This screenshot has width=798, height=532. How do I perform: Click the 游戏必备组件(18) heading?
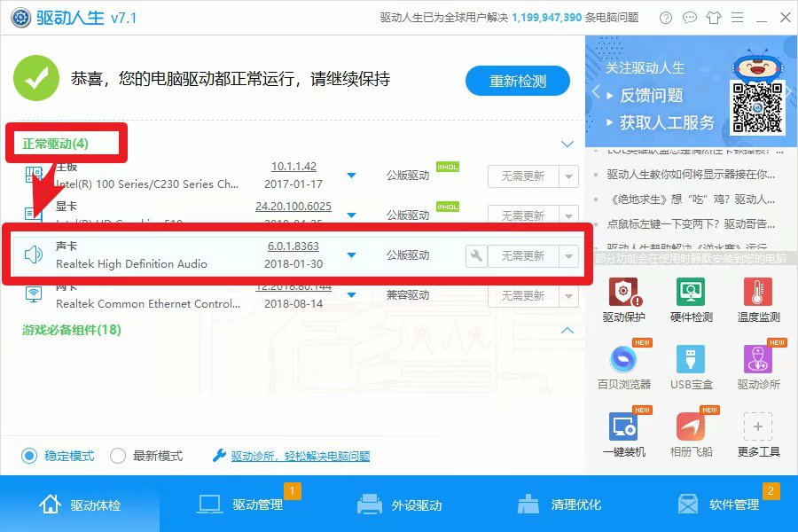(x=72, y=330)
